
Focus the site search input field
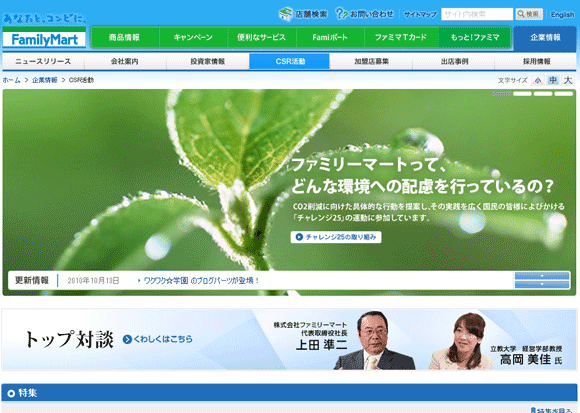477,14
